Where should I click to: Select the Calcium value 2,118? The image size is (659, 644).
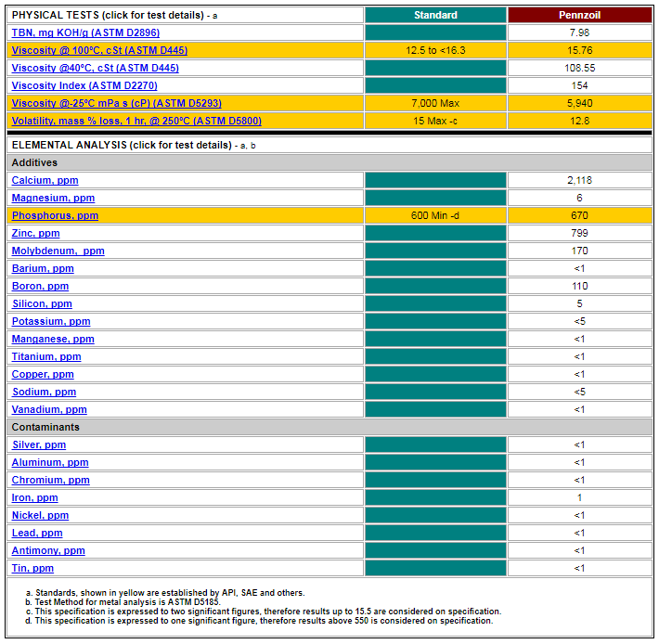[579, 180]
